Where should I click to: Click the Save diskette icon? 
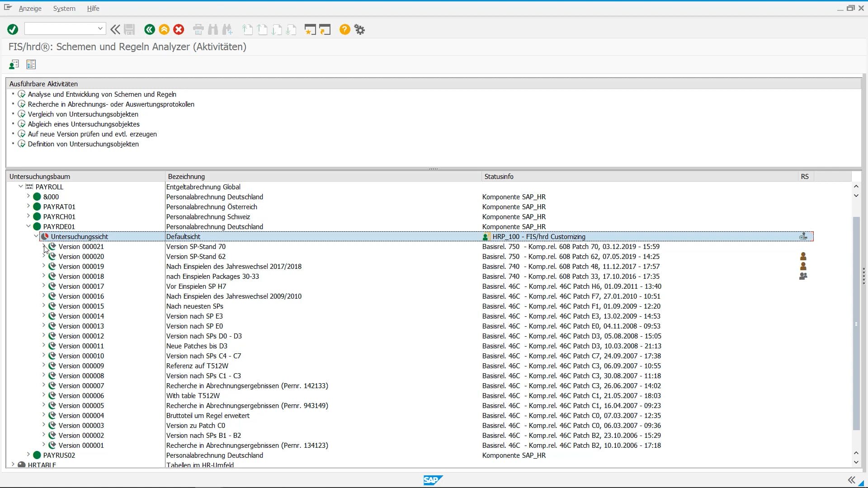click(129, 29)
